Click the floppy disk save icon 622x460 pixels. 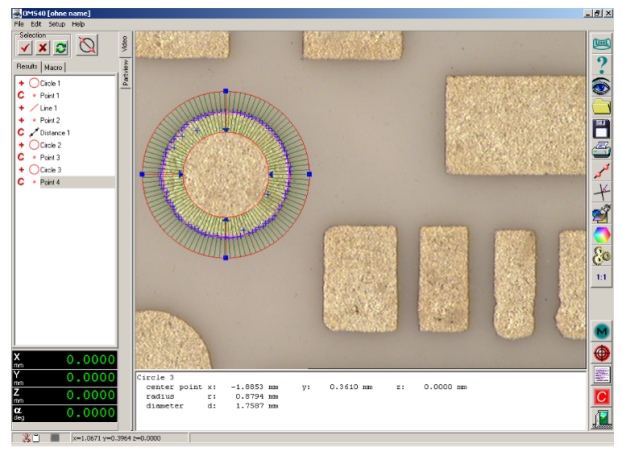pyautogui.click(x=602, y=129)
